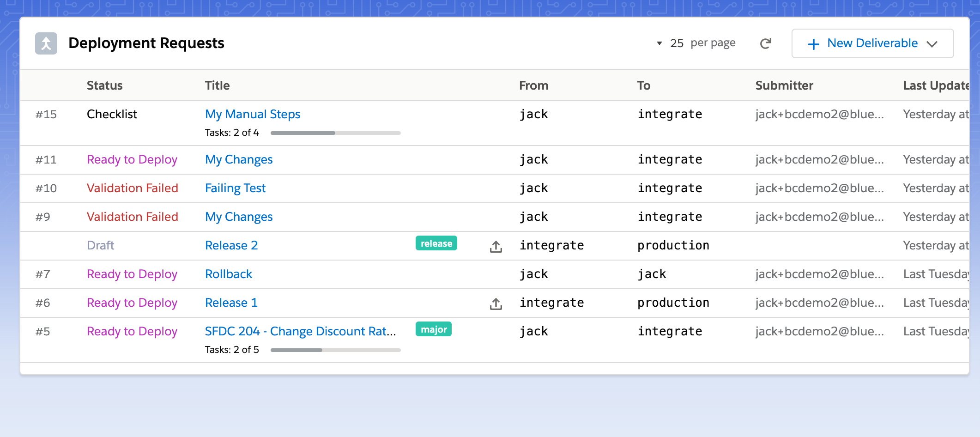Image resolution: width=980 pixels, height=437 pixels.
Task: Click request number #5
Action: (x=43, y=331)
